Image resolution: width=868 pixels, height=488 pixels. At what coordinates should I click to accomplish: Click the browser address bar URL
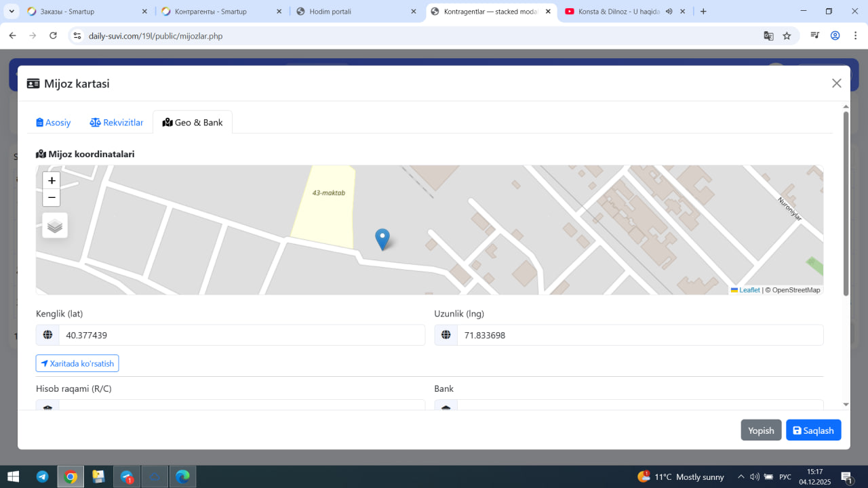click(x=155, y=36)
